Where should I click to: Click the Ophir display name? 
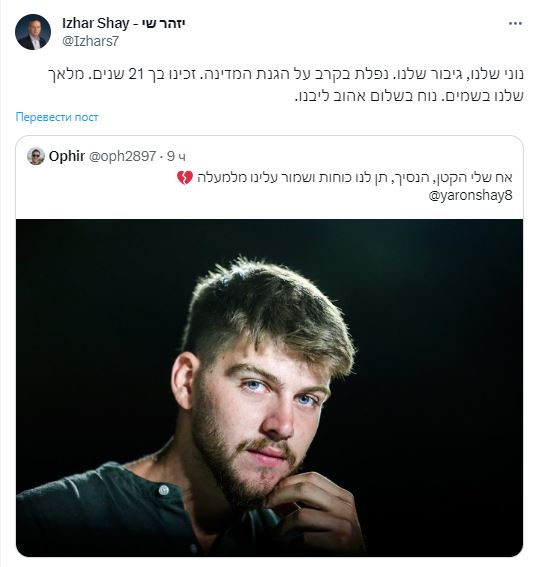pyautogui.click(x=67, y=156)
